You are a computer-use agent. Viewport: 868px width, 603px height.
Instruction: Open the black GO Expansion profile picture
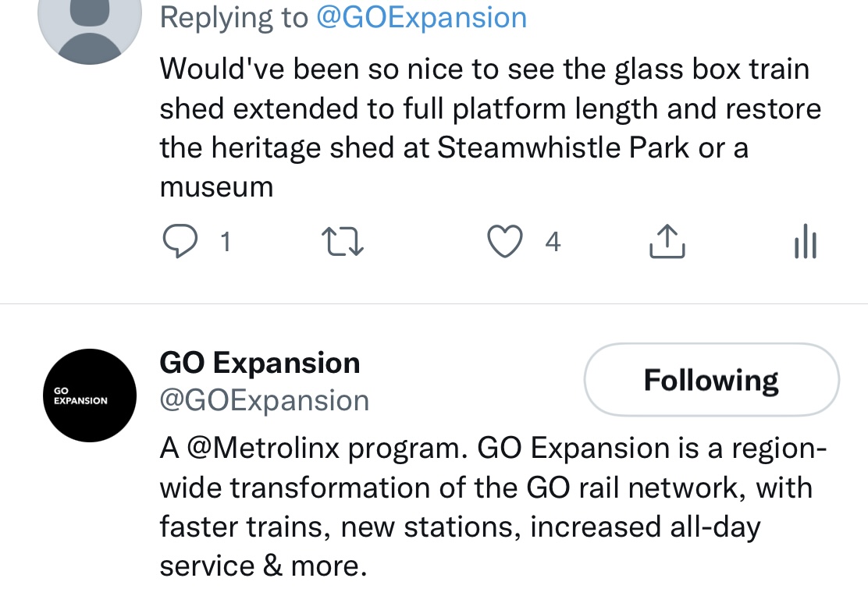pyautogui.click(x=90, y=395)
